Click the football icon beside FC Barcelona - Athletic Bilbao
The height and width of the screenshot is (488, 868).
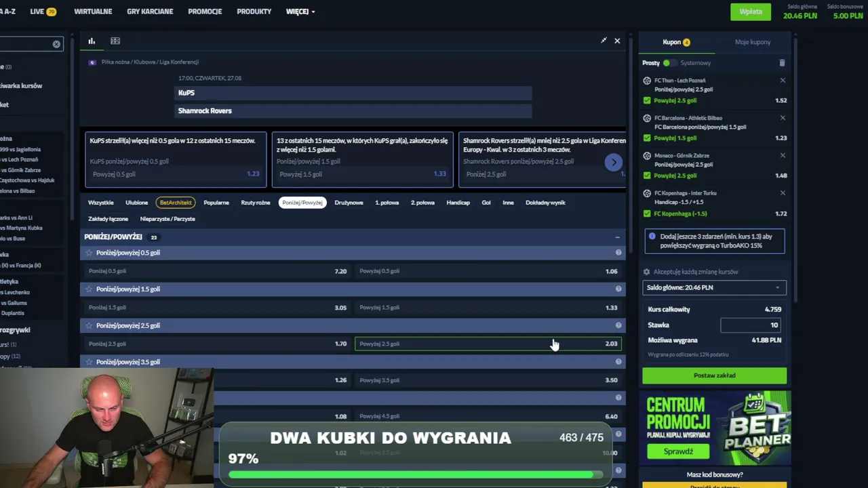point(647,118)
